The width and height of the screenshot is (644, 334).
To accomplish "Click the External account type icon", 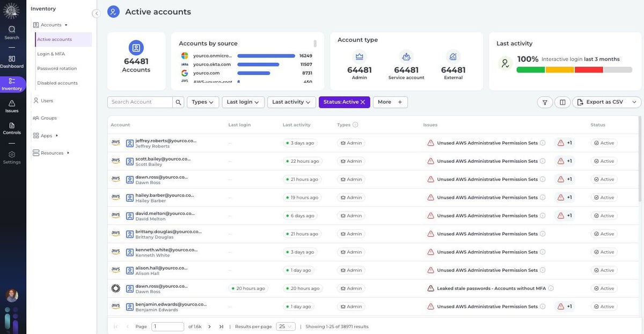I will point(453,56).
